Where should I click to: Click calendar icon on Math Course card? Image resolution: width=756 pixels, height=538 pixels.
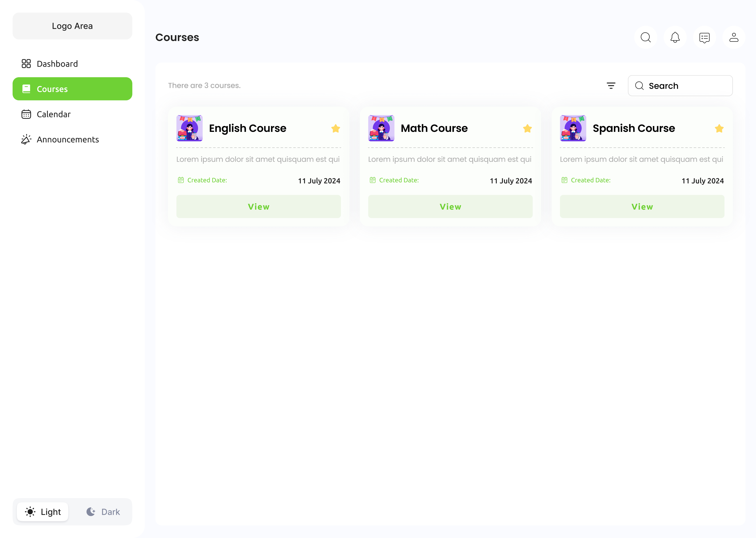tap(372, 180)
